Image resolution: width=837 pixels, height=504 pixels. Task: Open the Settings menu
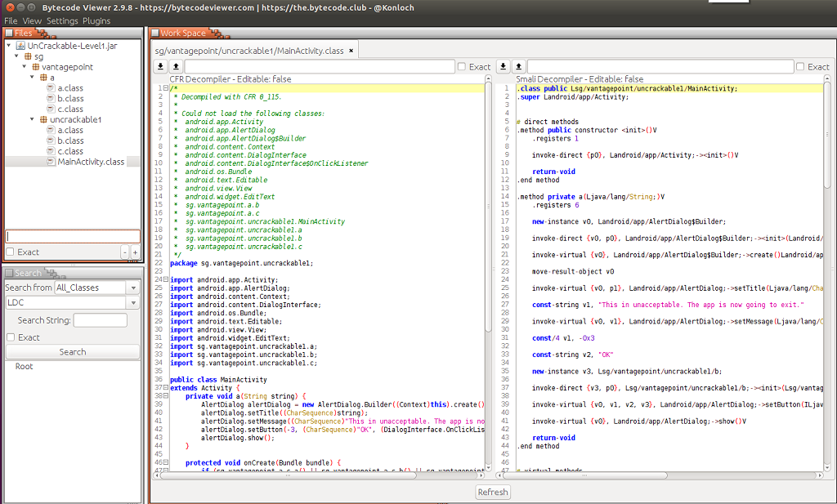[x=62, y=20]
